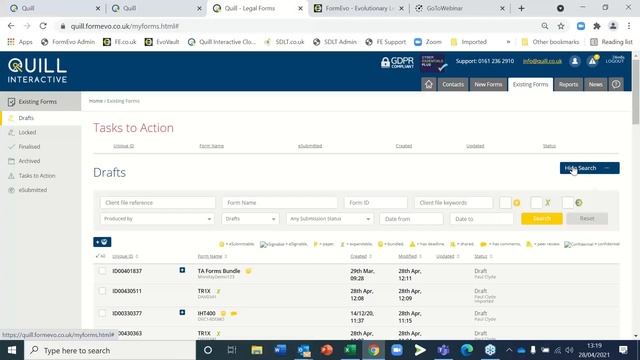Go back with the browser back arrow
The height and width of the screenshot is (360, 640).
click(x=11, y=26)
